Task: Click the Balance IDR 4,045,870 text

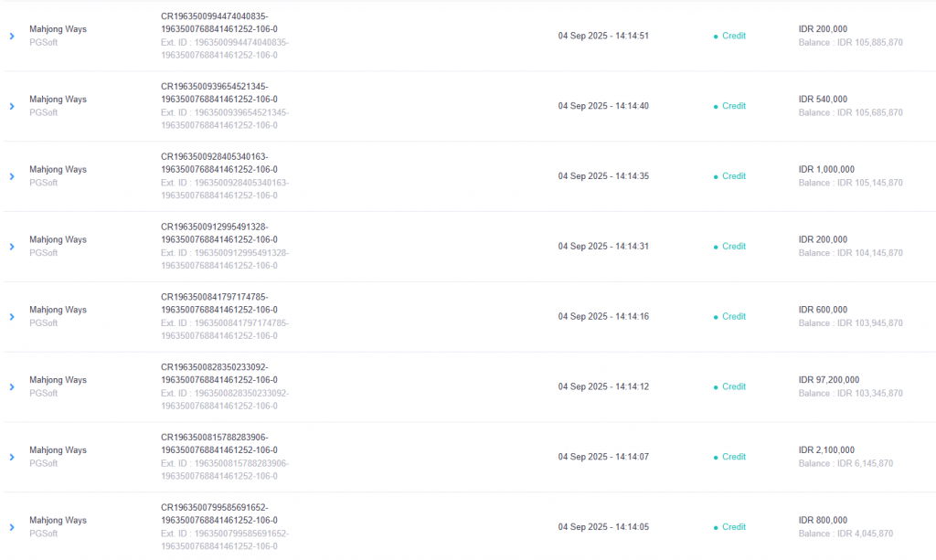Action: tap(846, 534)
